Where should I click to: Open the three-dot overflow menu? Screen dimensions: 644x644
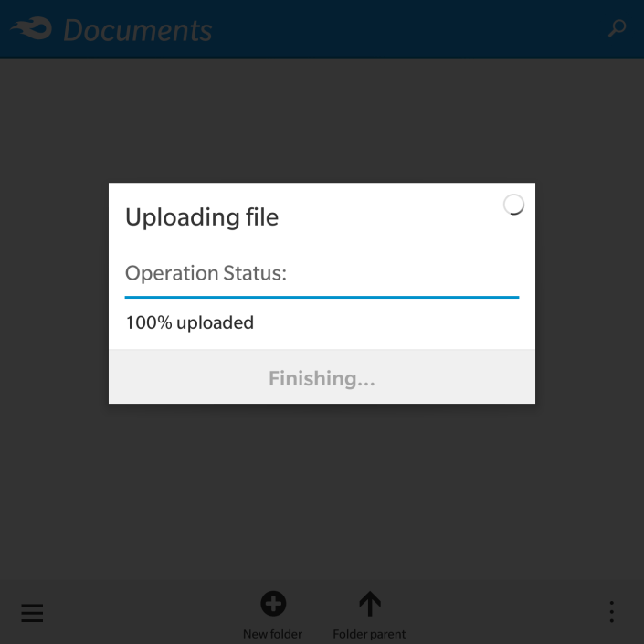(x=611, y=612)
